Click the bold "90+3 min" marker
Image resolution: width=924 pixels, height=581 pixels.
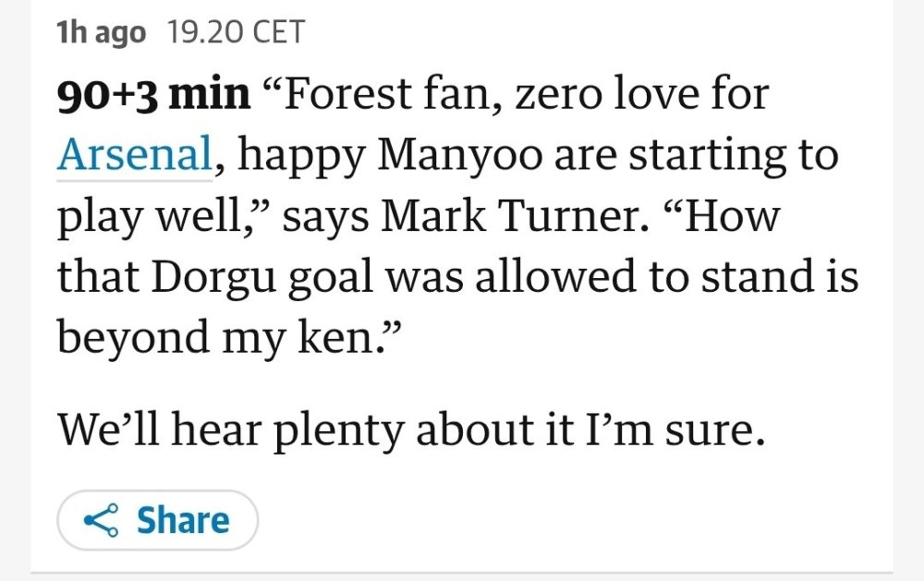(x=153, y=95)
